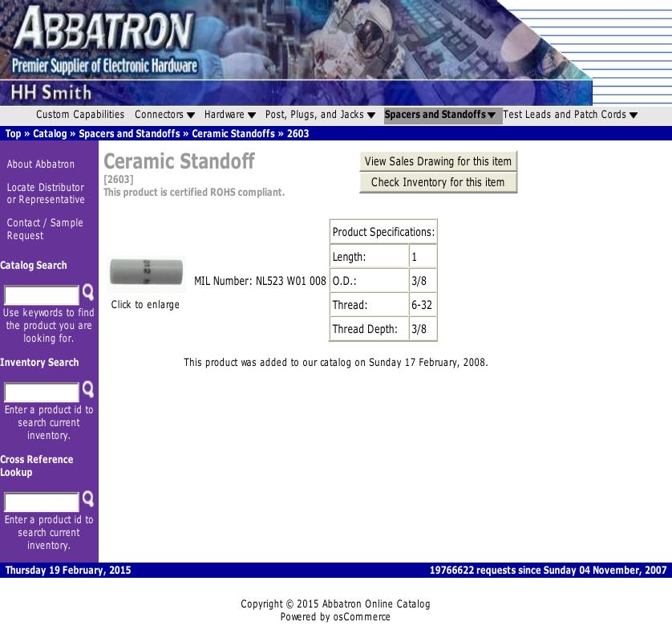Select the O.D. value 3/8 cell
This screenshot has height=642, width=672.
pos(423,281)
